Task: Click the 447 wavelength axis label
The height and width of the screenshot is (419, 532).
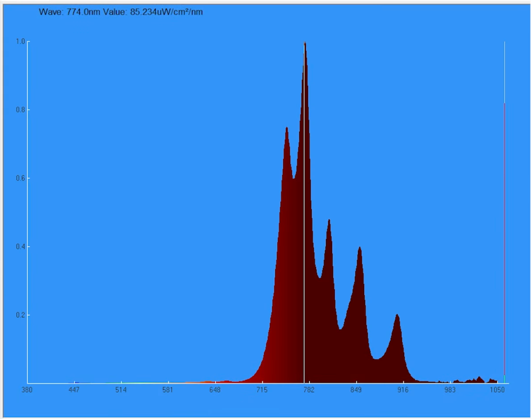Action: pyautogui.click(x=74, y=390)
